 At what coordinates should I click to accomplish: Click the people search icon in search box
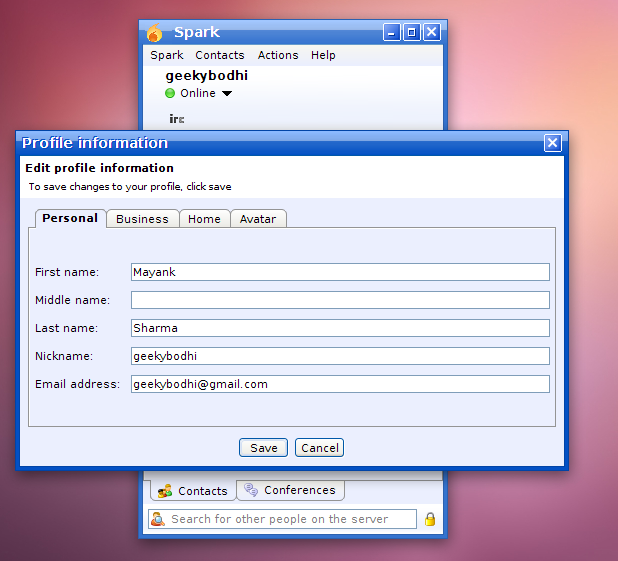[158, 519]
